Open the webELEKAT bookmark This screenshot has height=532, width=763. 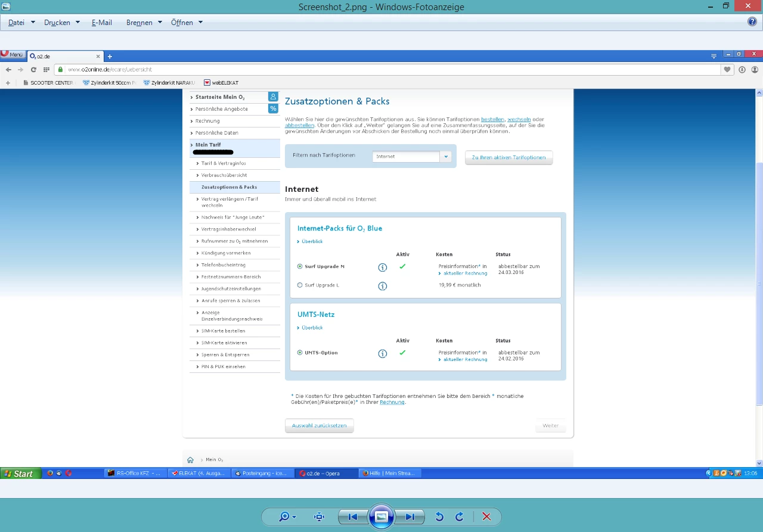[x=221, y=83]
